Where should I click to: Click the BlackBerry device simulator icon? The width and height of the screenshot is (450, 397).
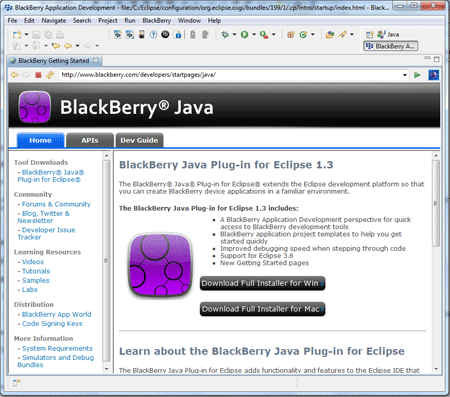coord(142,34)
